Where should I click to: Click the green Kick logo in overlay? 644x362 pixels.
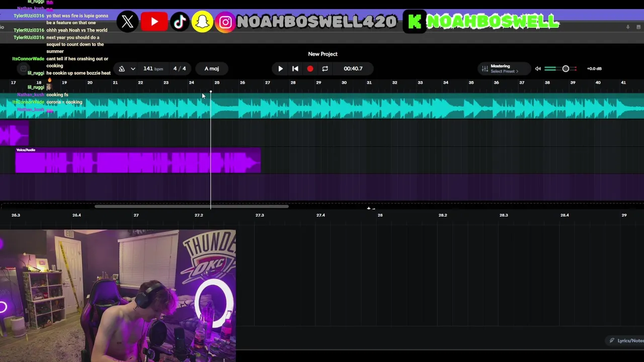(415, 22)
